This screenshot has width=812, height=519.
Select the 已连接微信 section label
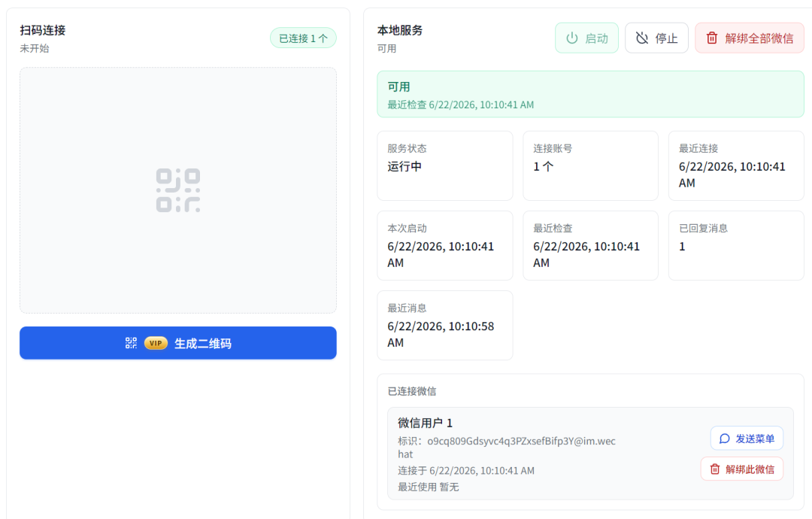point(412,391)
